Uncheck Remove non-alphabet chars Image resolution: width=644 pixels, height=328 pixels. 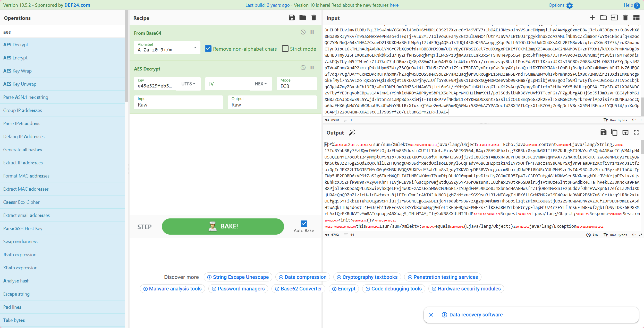[x=208, y=49]
